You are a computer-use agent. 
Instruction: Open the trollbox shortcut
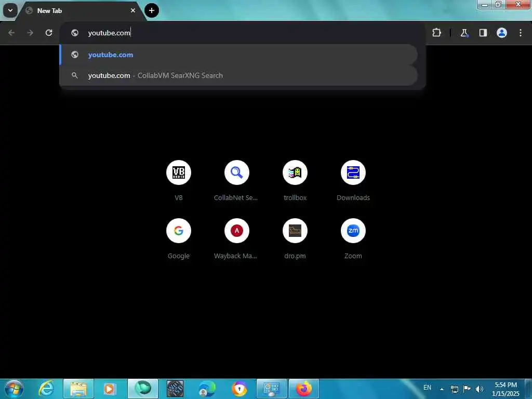coord(295,180)
